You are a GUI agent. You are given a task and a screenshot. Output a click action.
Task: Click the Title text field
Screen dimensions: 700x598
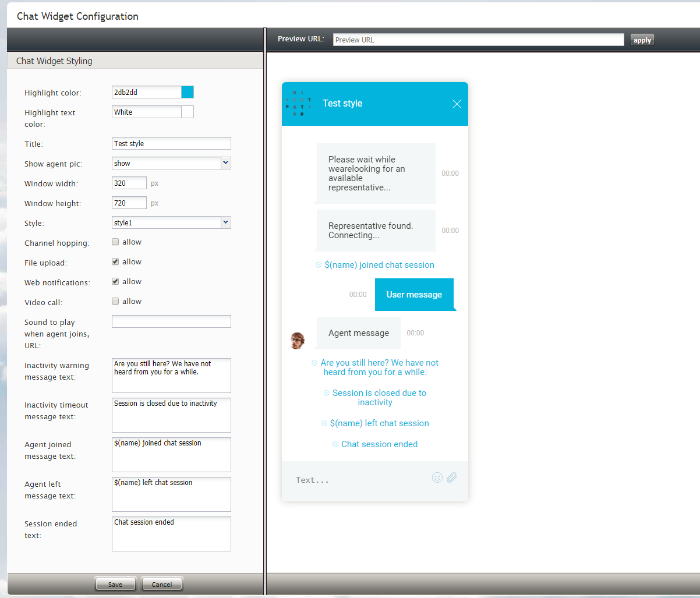pyautogui.click(x=171, y=143)
